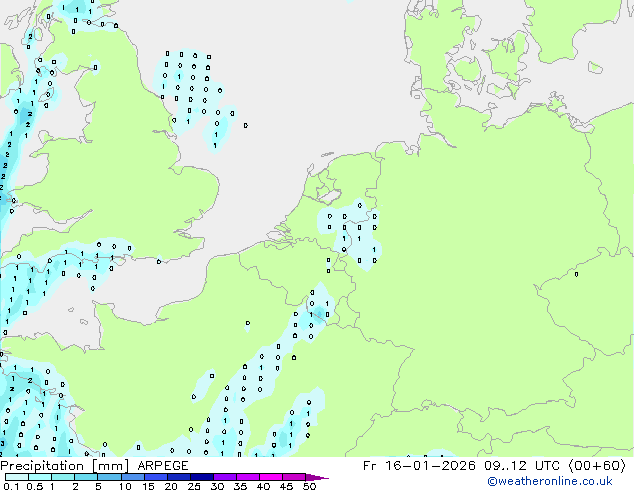The height and width of the screenshot is (490, 634).
Task: Click the '10' legend scale number
Action: [125, 486]
